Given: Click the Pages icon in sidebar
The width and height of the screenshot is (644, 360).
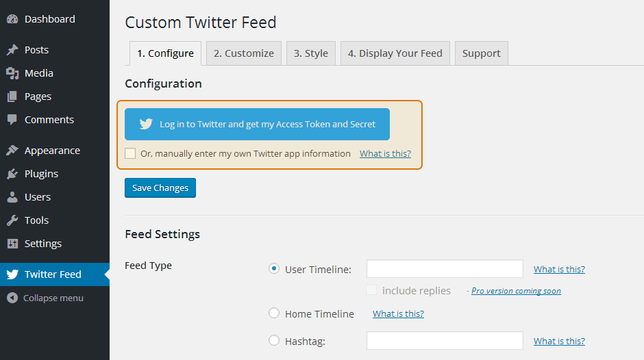Looking at the screenshot, I should click(12, 97).
